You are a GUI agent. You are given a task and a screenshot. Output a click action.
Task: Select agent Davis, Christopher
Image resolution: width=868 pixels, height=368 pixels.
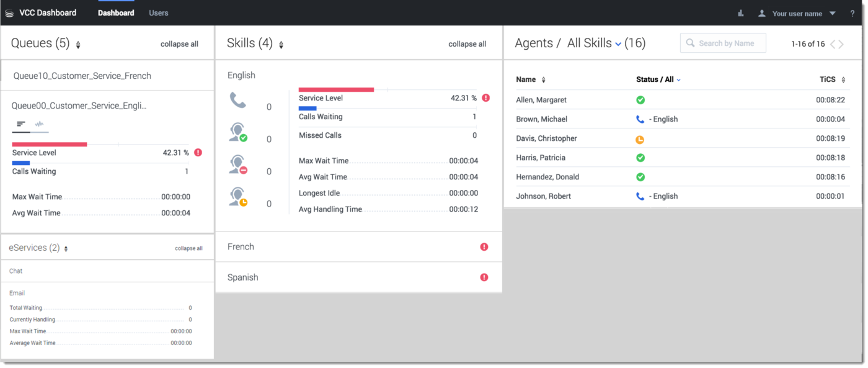tap(546, 138)
